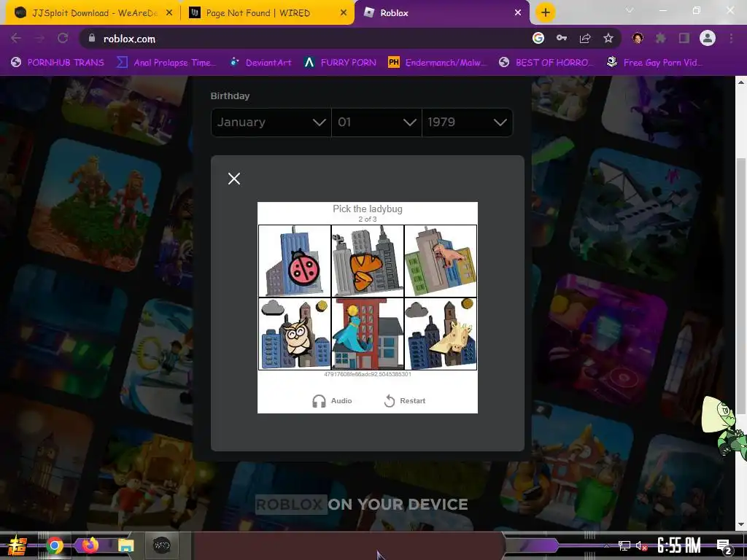
Task: Click the Windows Start button
Action: [x=16, y=545]
